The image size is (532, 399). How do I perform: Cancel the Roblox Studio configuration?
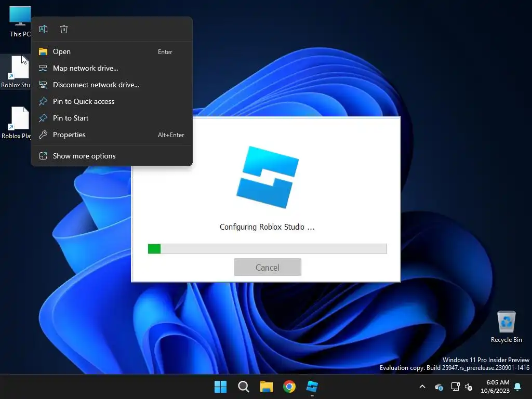(268, 268)
